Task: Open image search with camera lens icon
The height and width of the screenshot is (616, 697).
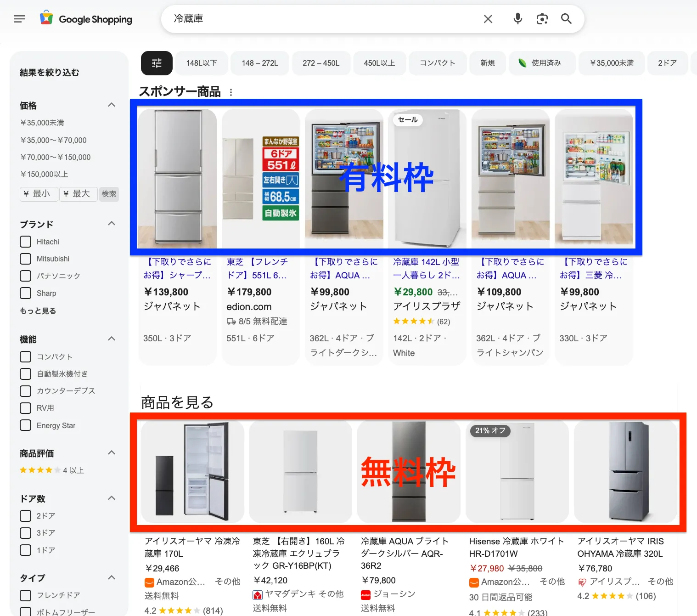Action: click(x=542, y=19)
